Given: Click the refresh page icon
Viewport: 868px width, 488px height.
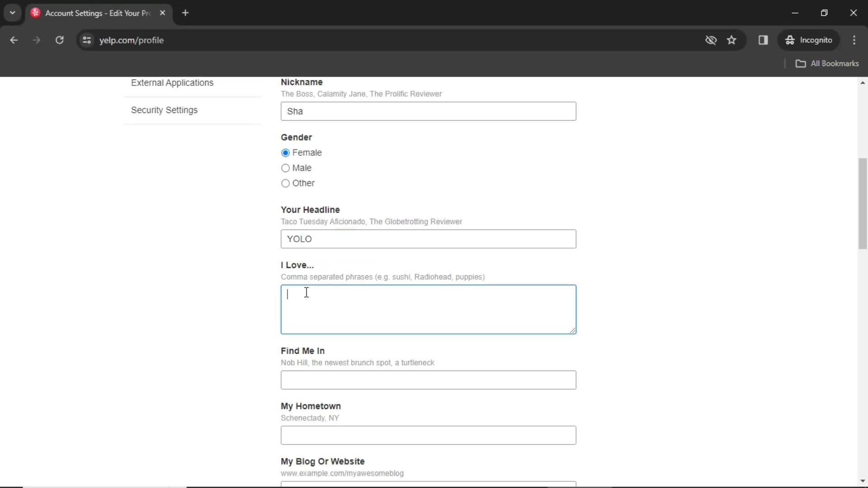Looking at the screenshot, I should pos(59,40).
